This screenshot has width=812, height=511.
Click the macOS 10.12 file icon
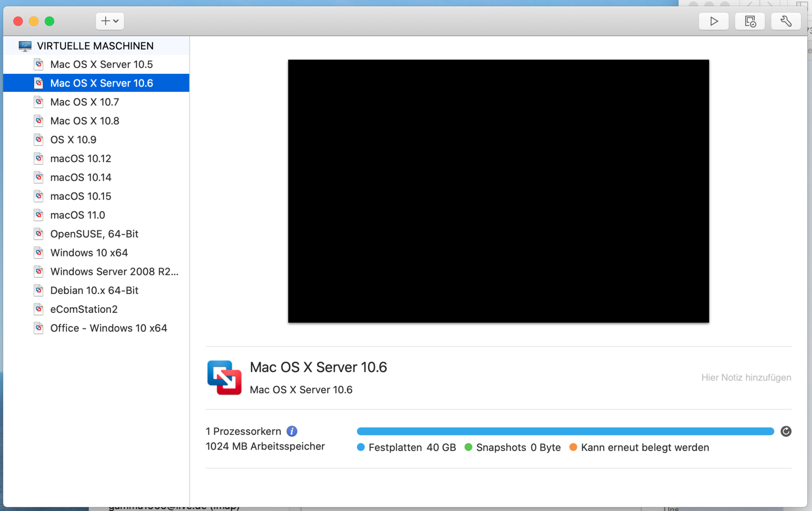point(39,159)
